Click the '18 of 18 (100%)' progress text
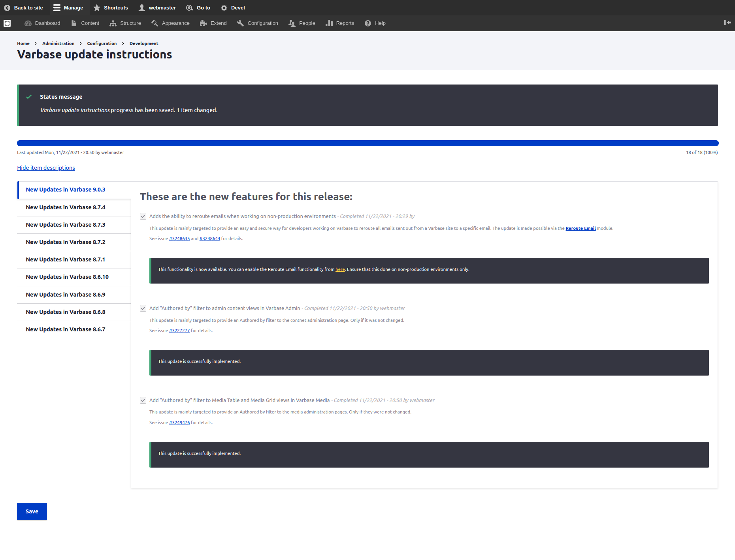Image resolution: width=735 pixels, height=560 pixels. (702, 152)
